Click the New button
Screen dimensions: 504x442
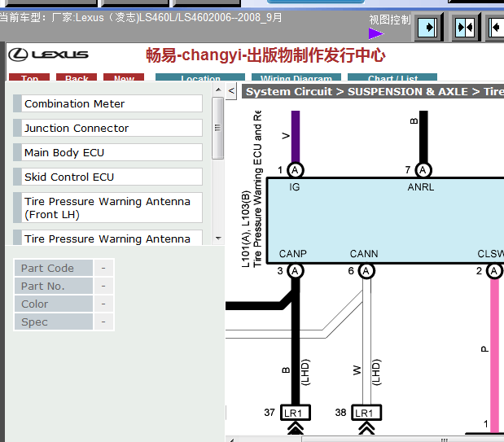click(124, 77)
